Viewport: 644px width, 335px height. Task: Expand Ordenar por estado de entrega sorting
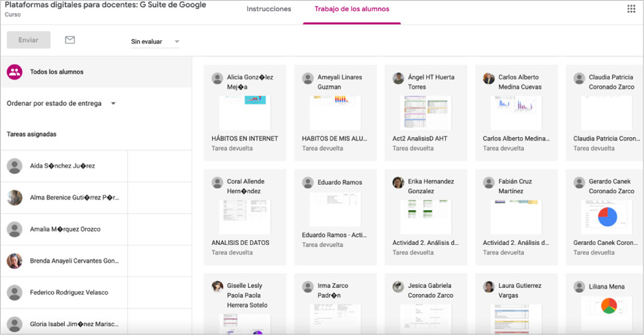(61, 104)
